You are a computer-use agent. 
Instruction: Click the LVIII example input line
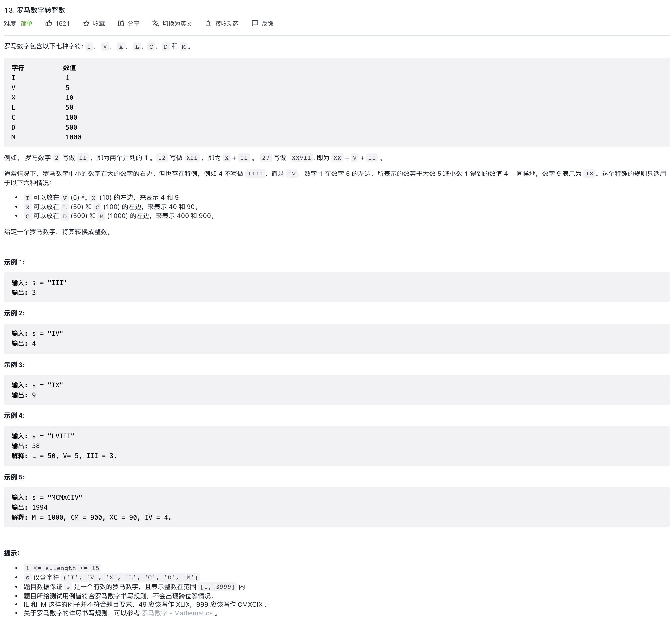pos(43,436)
